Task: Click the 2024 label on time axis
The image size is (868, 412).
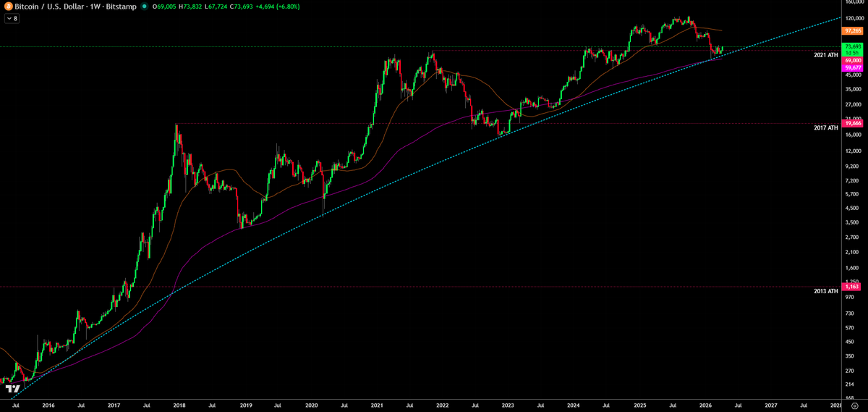Action: click(x=574, y=406)
